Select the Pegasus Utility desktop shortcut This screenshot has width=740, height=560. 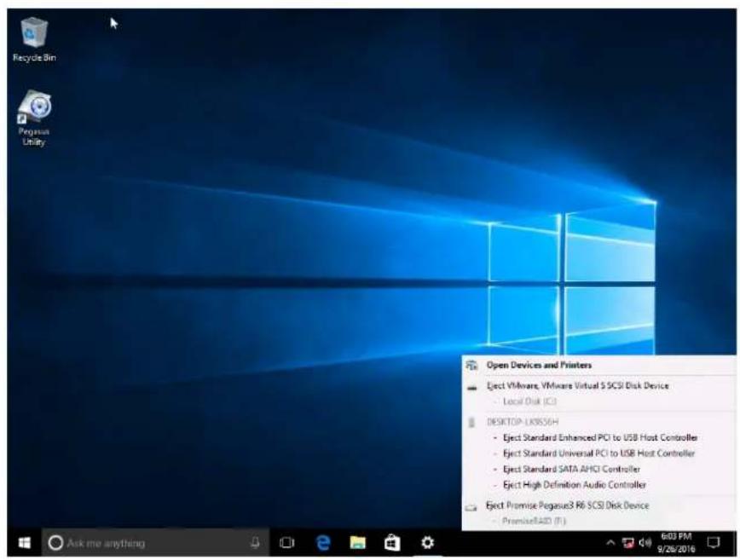click(34, 118)
